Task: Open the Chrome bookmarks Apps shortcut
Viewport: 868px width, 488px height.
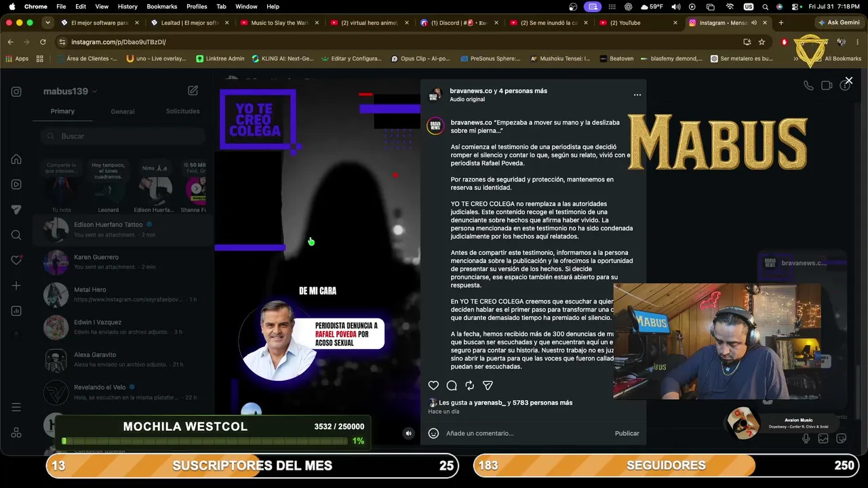Action: tap(18, 59)
